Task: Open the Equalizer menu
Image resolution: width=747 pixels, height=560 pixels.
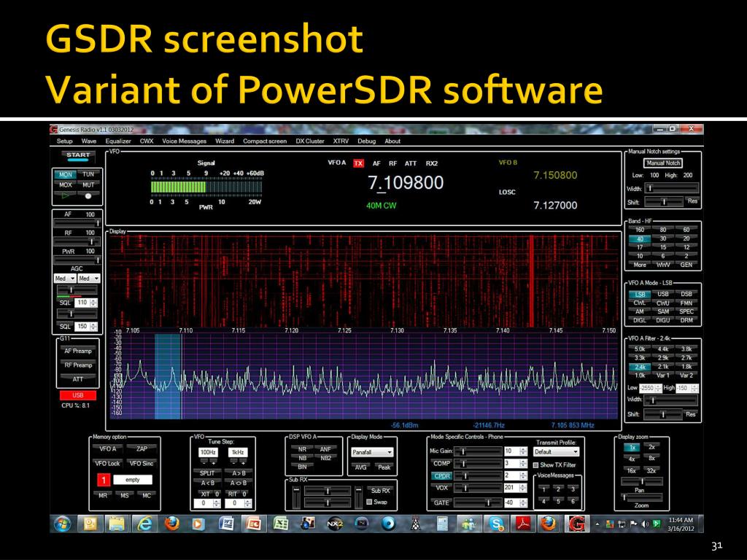Action: tap(118, 141)
